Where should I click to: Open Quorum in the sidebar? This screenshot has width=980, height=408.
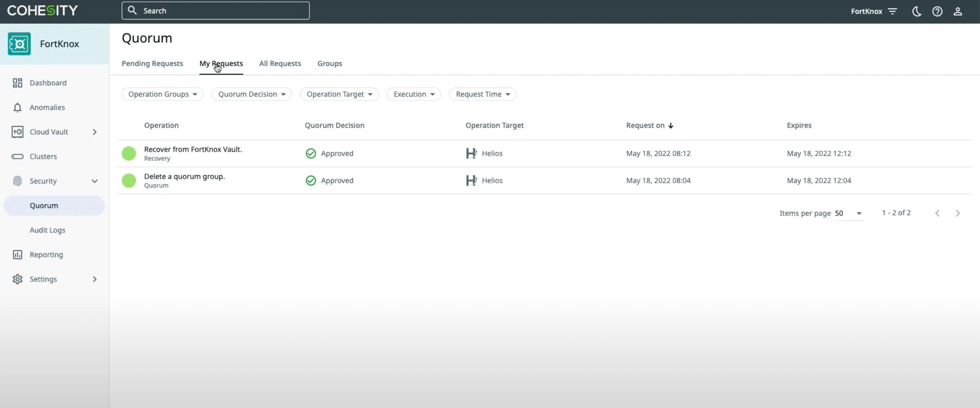54,206
